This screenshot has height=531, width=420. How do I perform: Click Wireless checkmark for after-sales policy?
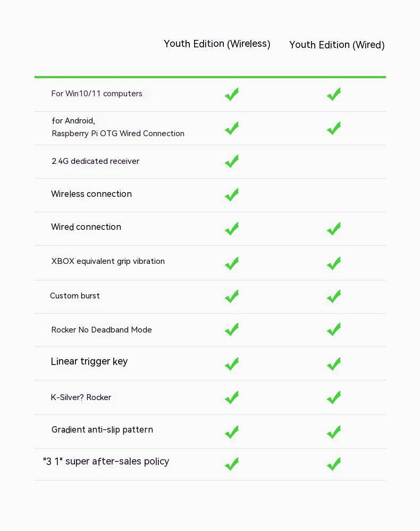tap(232, 464)
